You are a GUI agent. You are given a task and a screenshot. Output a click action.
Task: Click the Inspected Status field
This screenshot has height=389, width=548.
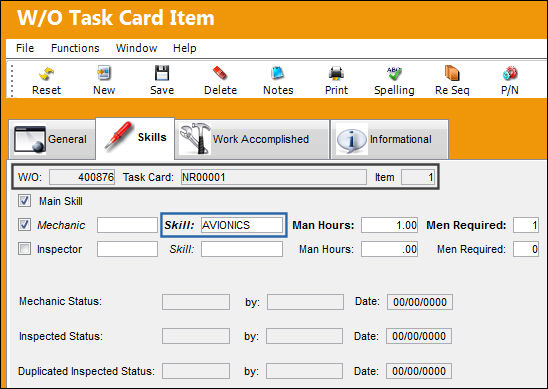point(196,336)
